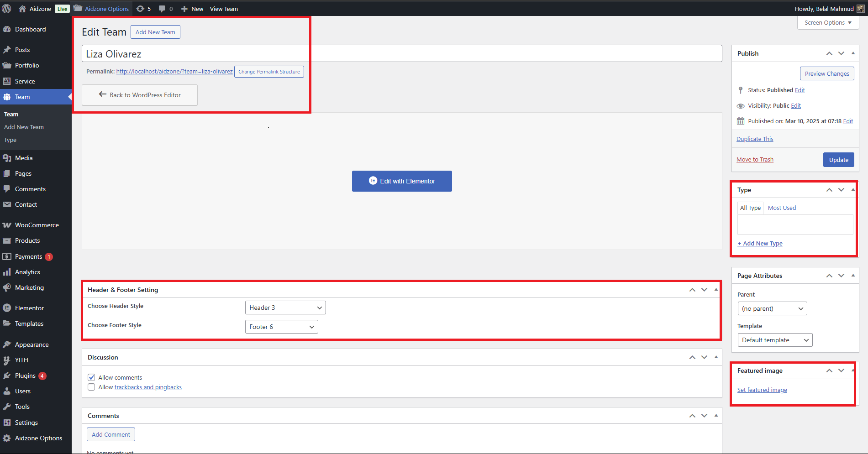This screenshot has width=868, height=454.
Task: Click the WordPress logo icon
Action: [x=7, y=9]
